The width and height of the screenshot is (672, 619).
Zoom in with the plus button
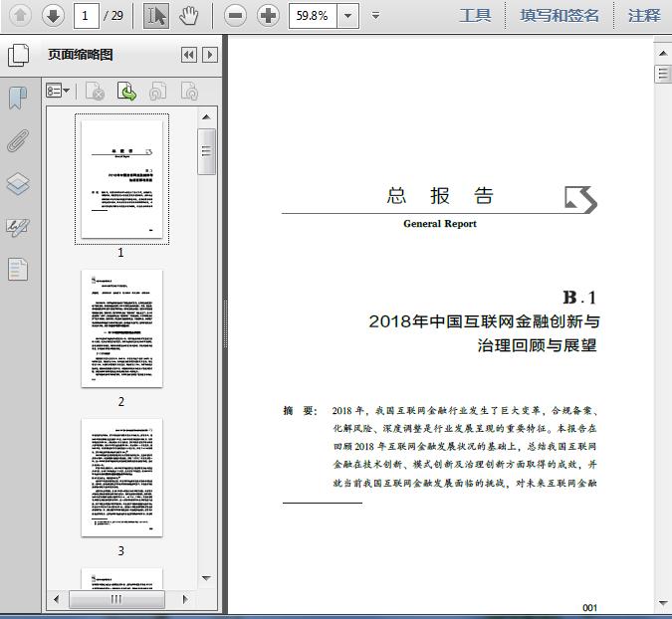point(268,16)
